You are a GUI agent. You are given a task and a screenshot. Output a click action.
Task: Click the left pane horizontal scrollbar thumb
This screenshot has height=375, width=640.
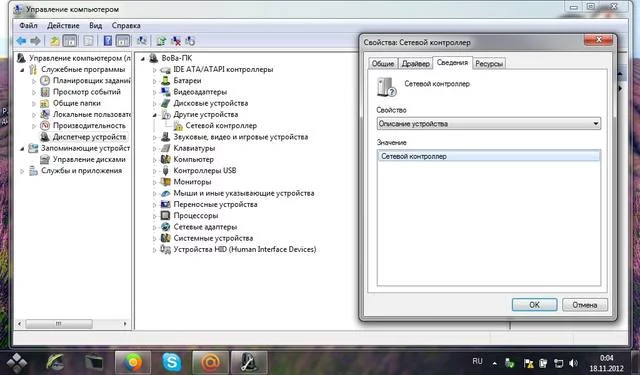click(59, 324)
